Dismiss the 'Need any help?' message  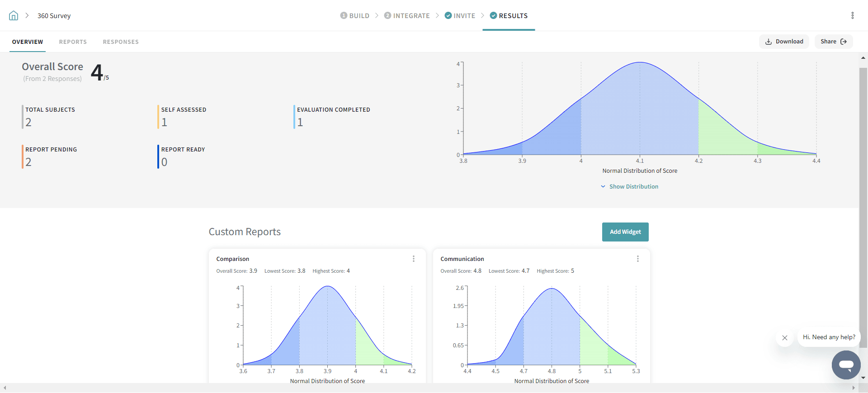point(785,338)
